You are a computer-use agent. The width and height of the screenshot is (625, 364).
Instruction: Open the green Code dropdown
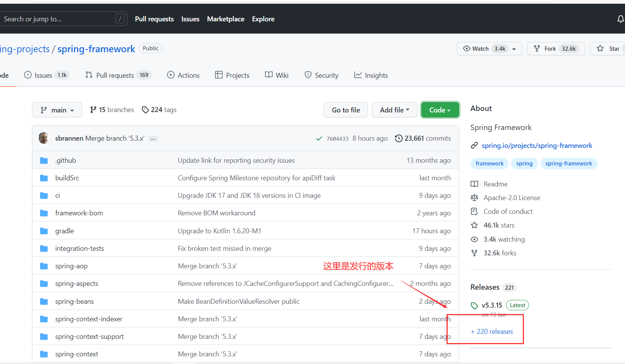440,110
